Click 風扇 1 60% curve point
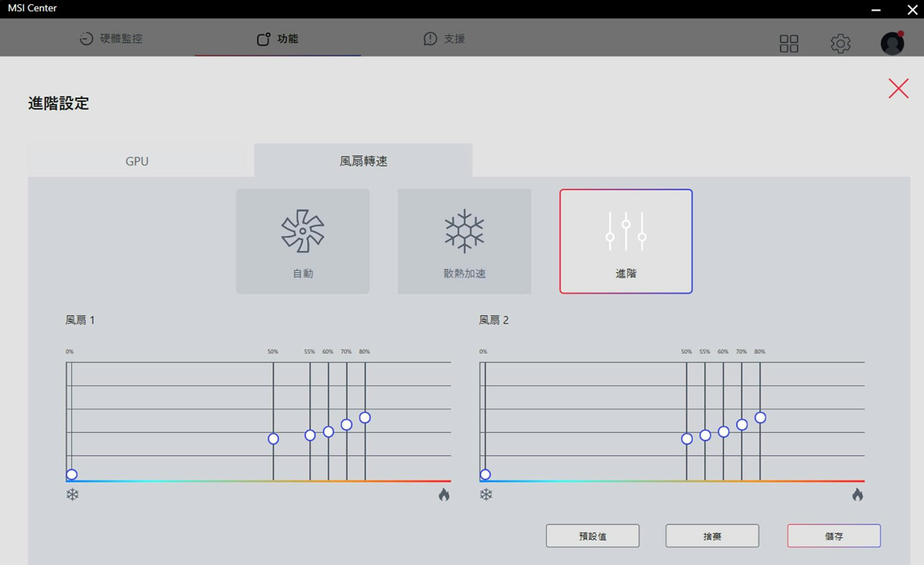 pyautogui.click(x=328, y=432)
